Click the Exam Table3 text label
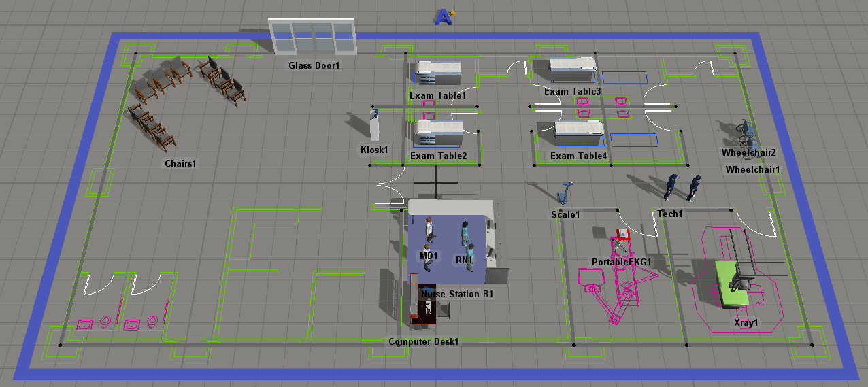 572,91
